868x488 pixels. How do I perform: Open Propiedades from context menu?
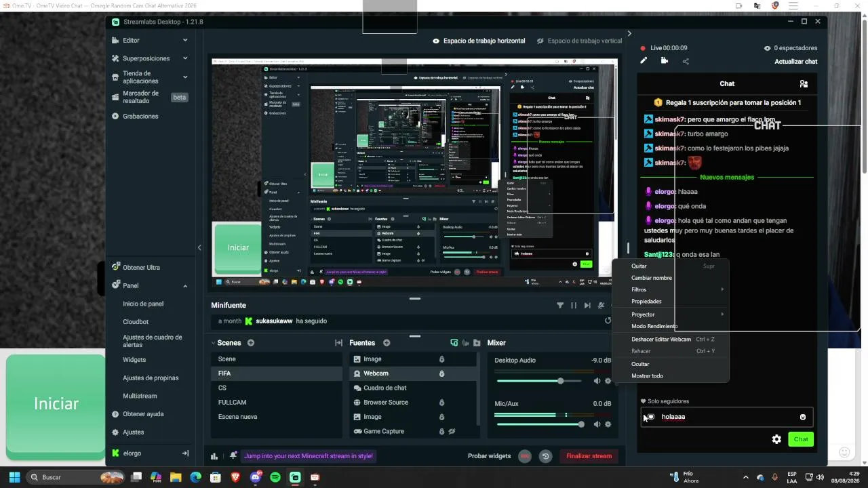click(x=671, y=302)
